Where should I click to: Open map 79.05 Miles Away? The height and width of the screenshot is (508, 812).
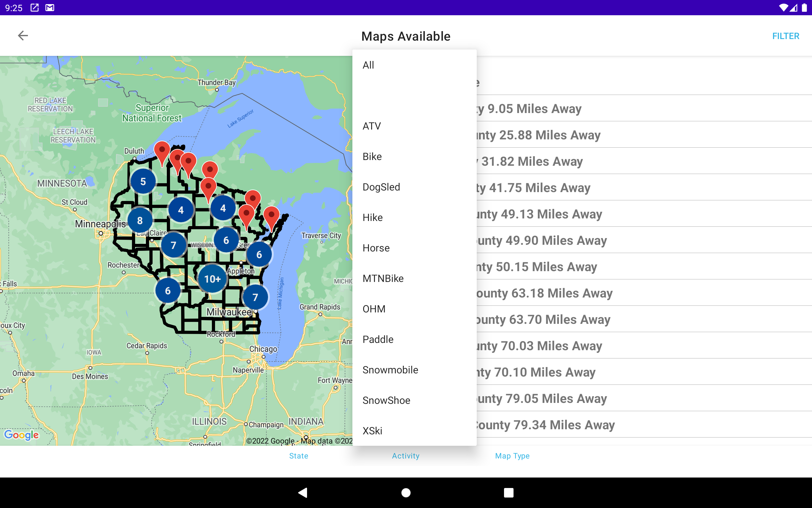[644, 398]
